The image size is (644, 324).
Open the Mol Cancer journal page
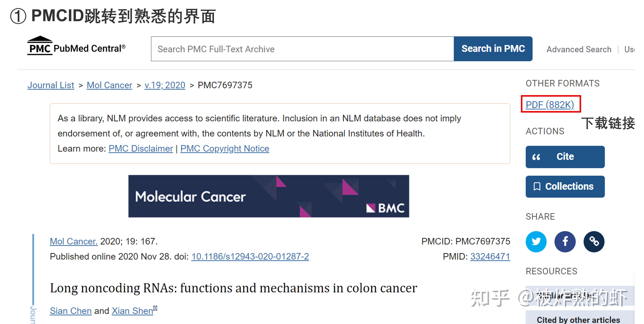point(109,85)
